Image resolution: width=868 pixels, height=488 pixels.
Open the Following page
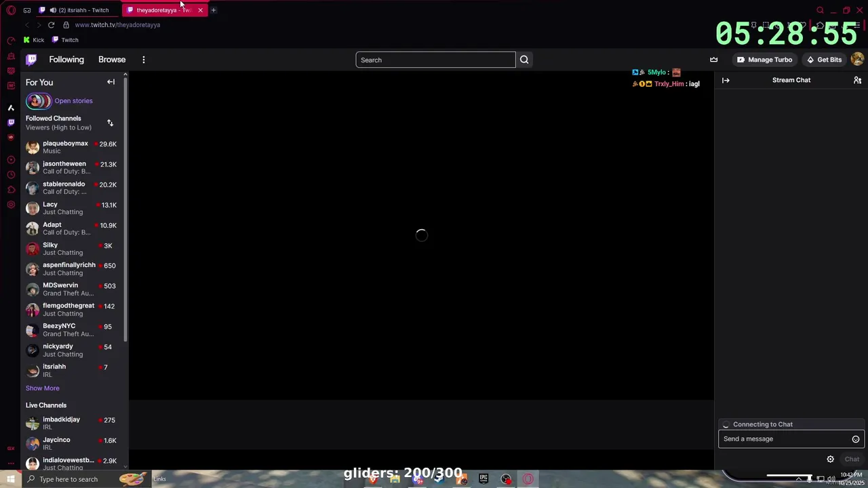tap(66, 60)
